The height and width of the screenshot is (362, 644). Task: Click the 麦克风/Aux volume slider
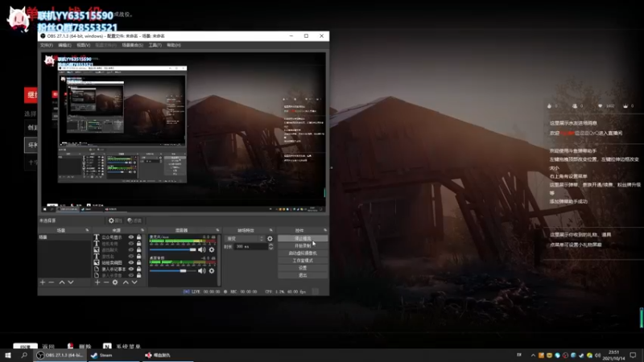pos(173,249)
